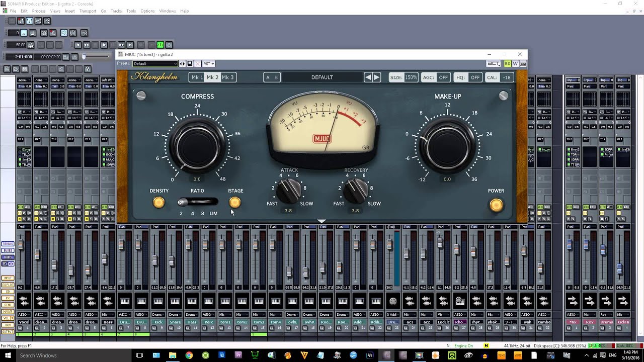644x362 pixels.
Task: Switch to the Mk 1 model tab
Action: pos(197,77)
